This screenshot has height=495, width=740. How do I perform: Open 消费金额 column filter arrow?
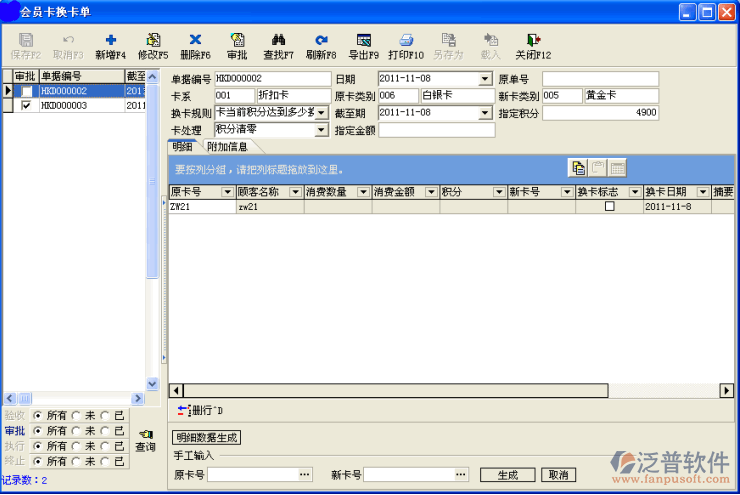[431, 192]
